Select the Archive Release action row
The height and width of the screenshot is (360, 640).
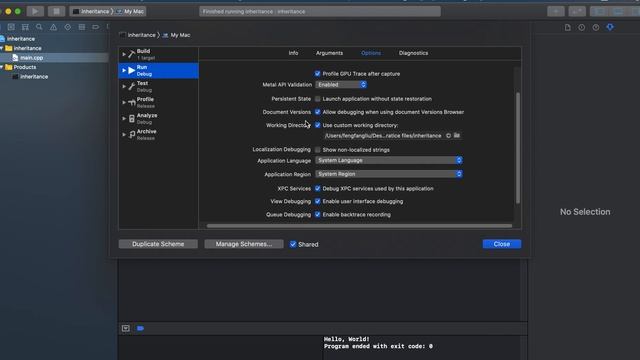(x=158, y=134)
